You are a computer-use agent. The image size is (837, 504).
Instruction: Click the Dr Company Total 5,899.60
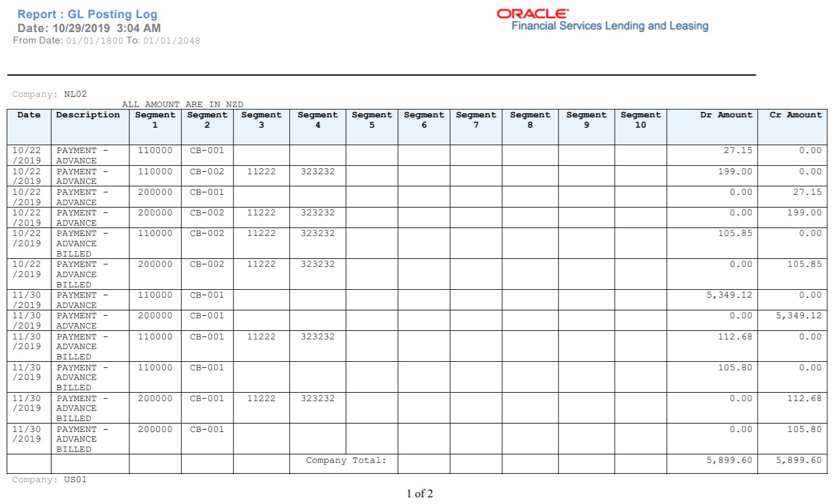730,460
